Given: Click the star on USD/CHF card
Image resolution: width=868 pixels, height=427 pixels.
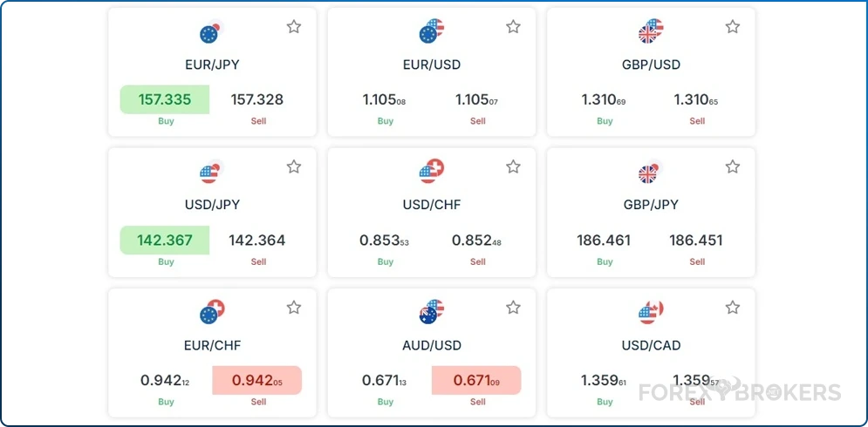Looking at the screenshot, I should [513, 166].
